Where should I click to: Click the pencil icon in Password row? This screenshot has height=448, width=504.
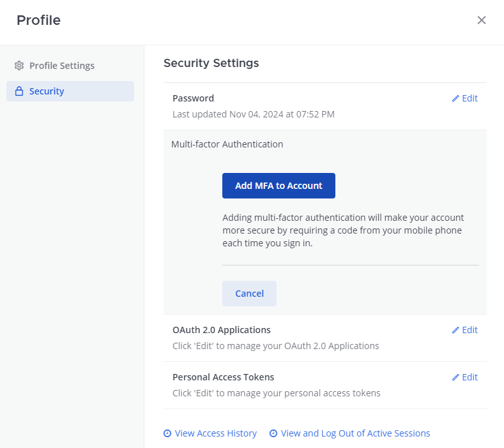tap(455, 98)
